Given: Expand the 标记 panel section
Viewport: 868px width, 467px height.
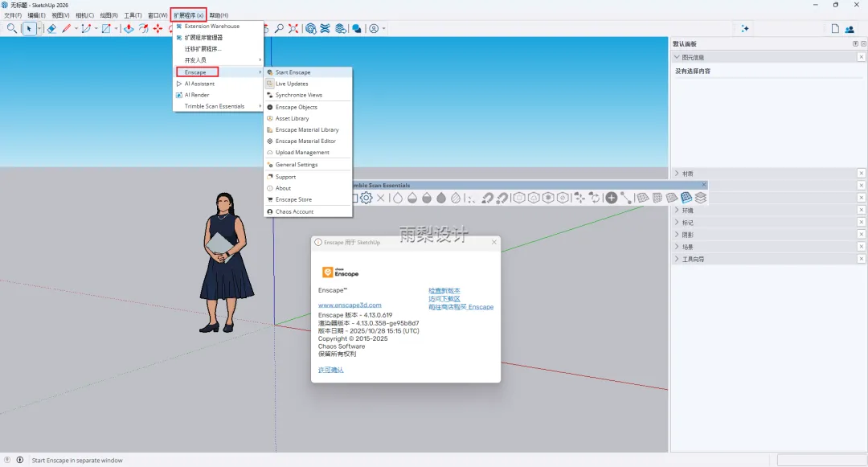Looking at the screenshot, I should pos(677,223).
